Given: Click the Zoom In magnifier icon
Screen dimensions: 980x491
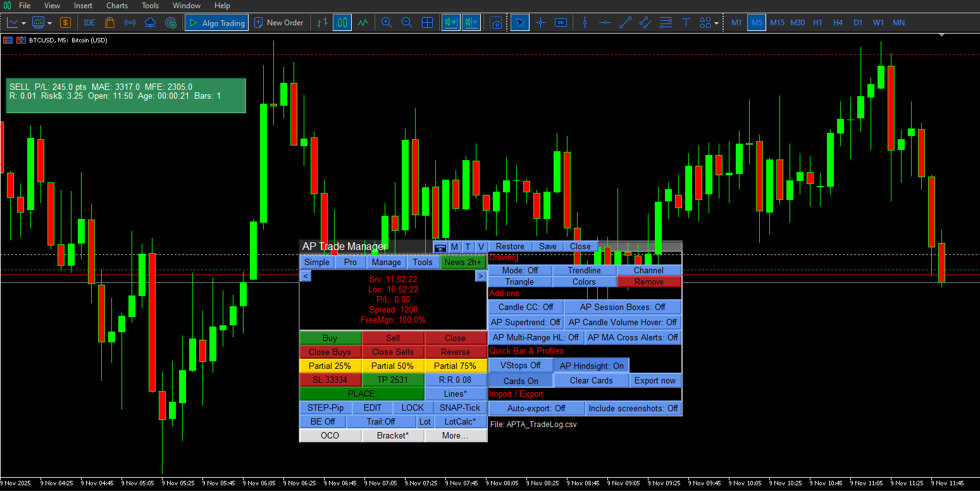Looking at the screenshot, I should coord(387,23).
